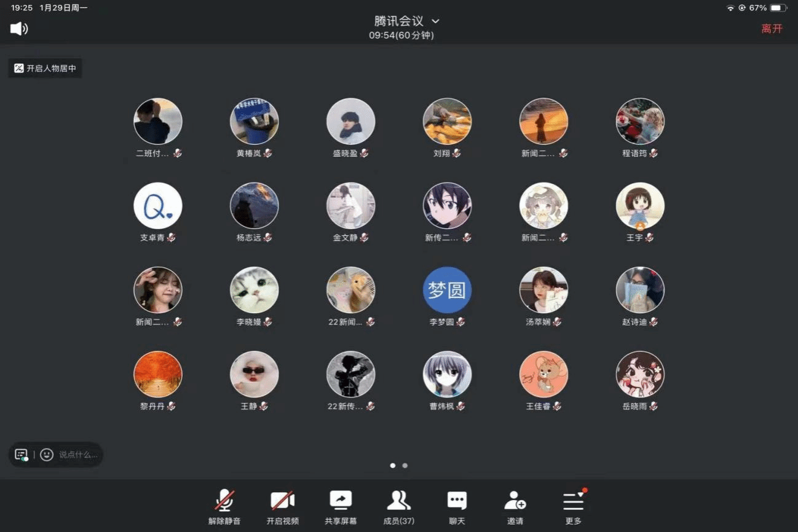The width and height of the screenshot is (798, 532).
Task: Select 王佳睿's cartoon mouse avatar
Action: (543, 374)
